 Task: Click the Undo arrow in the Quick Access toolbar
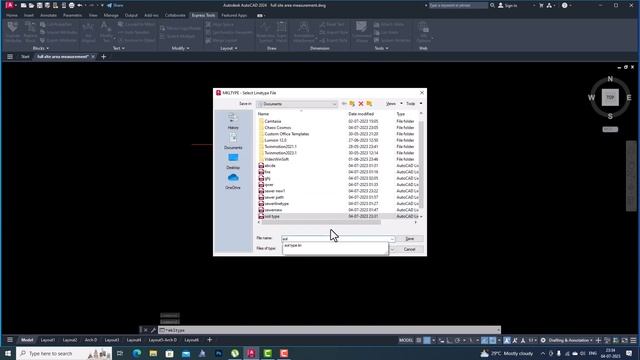(80, 5)
